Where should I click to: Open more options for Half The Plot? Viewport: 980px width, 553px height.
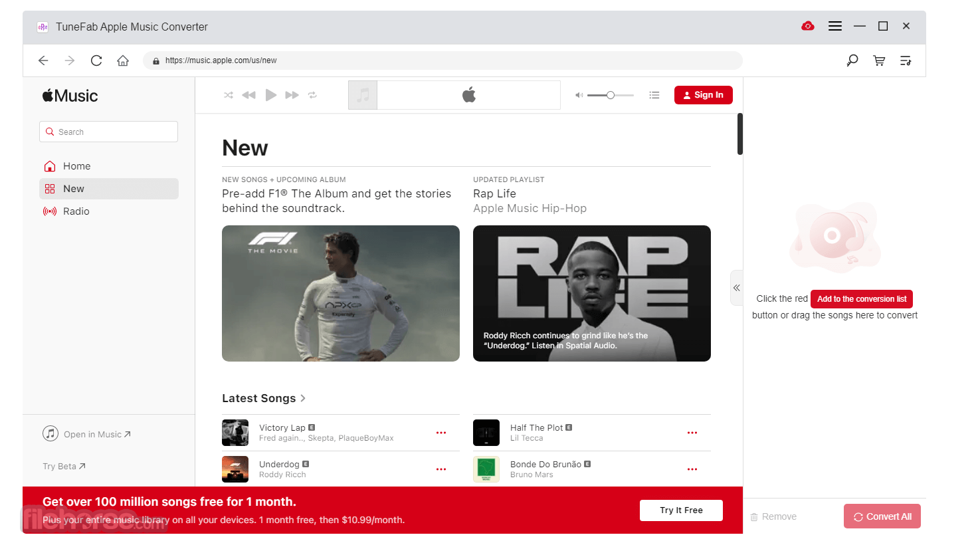tap(692, 433)
